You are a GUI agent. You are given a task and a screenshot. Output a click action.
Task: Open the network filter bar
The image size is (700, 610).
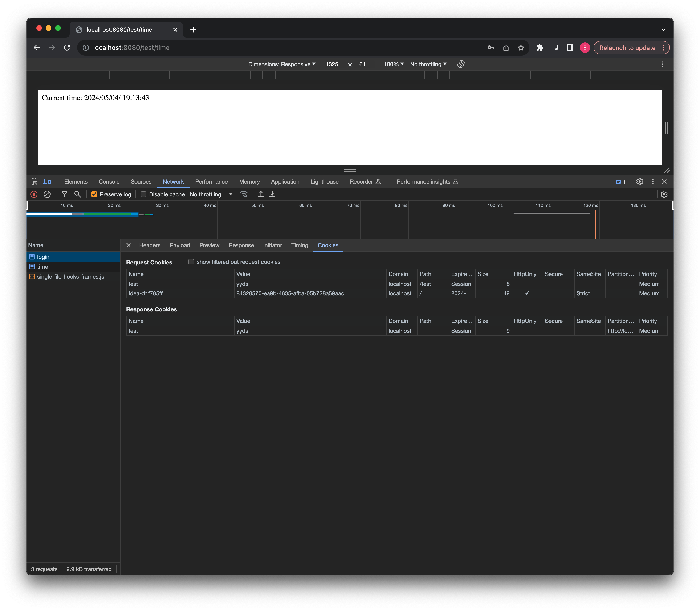64,194
